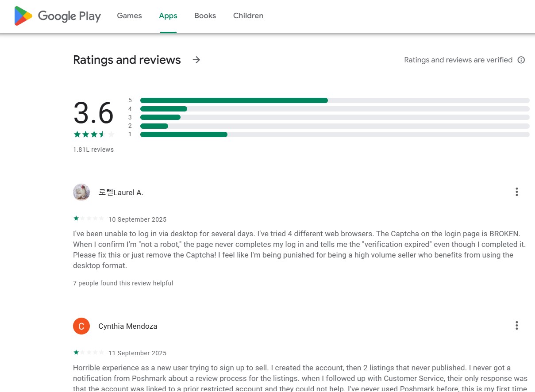Click Cynthia Mendoza's orange C avatar
The width and height of the screenshot is (535, 392).
(81, 326)
